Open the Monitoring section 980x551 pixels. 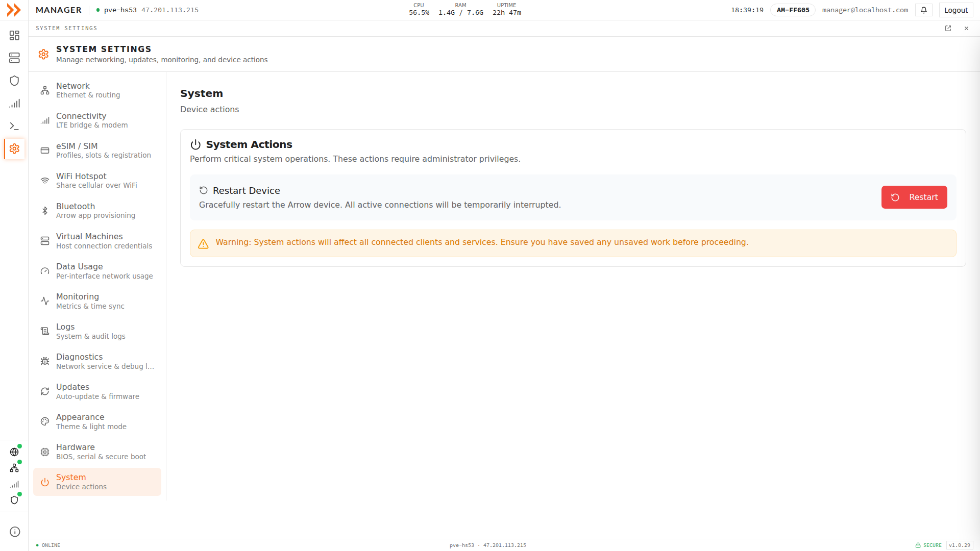(x=97, y=301)
